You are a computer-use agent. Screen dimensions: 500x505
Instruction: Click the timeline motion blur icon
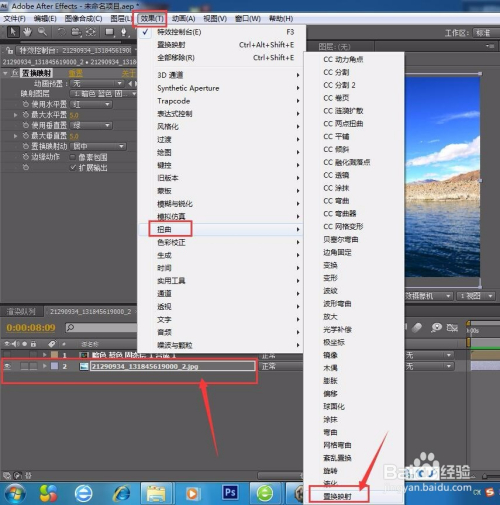pos(417,328)
